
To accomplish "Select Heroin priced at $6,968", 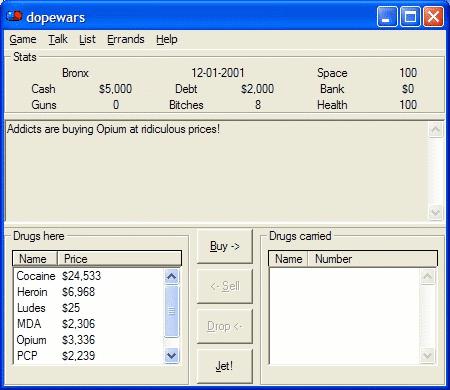I will pos(89,292).
